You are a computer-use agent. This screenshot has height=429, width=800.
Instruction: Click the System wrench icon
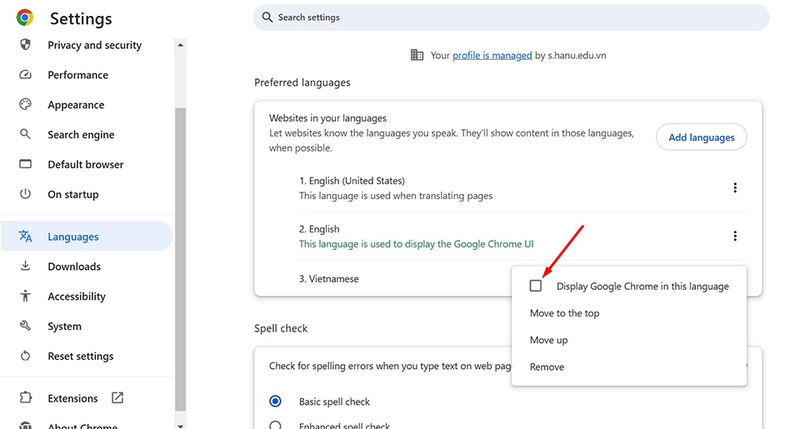(x=25, y=325)
